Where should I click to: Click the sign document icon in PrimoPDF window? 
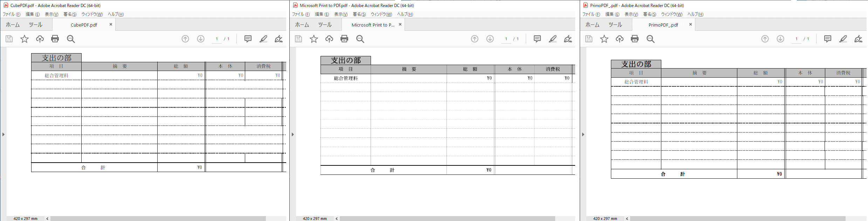click(x=858, y=39)
